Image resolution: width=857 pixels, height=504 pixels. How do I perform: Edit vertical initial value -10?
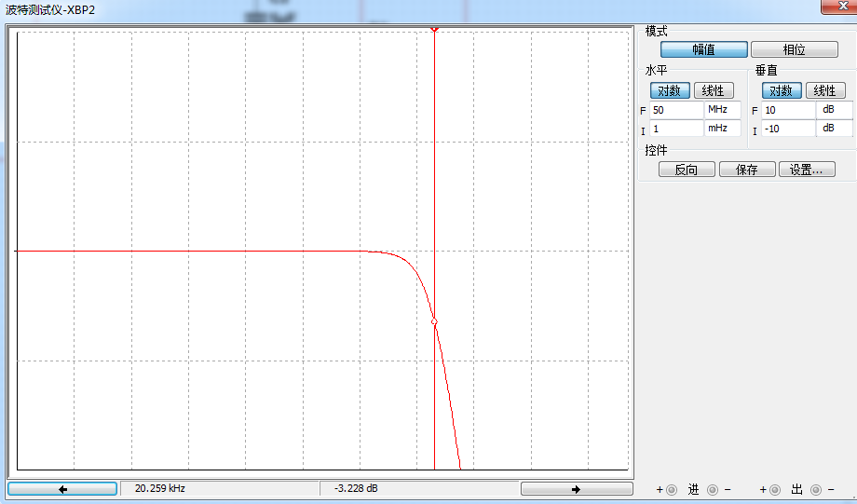(x=788, y=129)
